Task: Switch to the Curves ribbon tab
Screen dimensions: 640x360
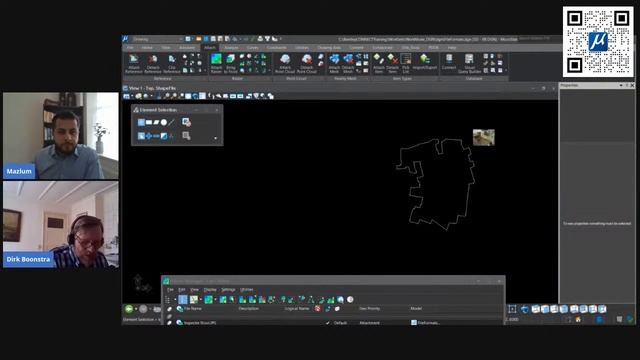Action: click(x=253, y=48)
